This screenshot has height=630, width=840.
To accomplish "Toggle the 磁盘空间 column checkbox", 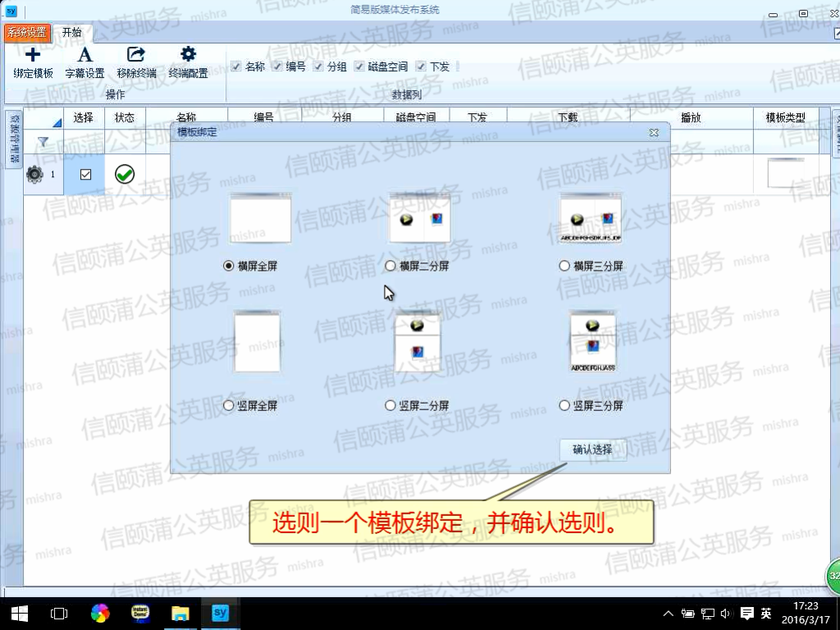I will pos(359,66).
